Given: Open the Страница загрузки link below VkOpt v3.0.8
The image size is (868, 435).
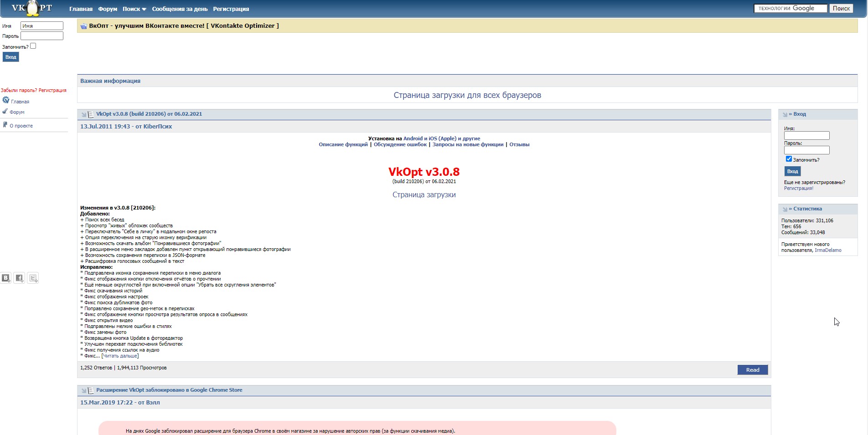Looking at the screenshot, I should [x=424, y=195].
